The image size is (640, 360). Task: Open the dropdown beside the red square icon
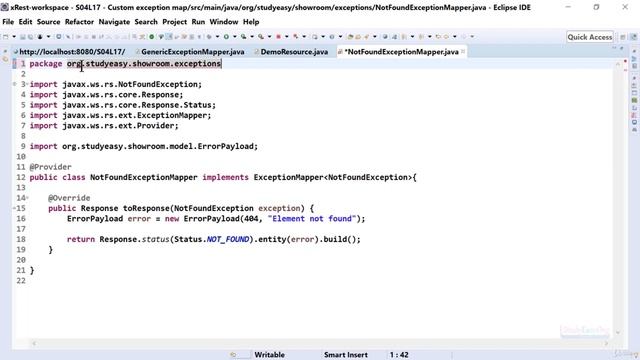point(287,37)
